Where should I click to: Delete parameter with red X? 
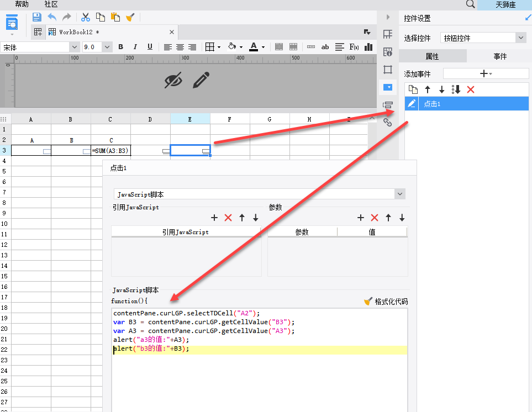coord(374,218)
